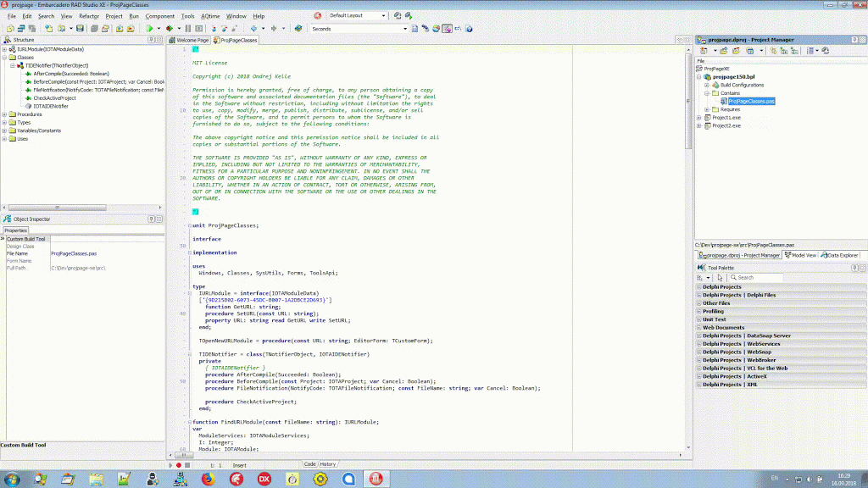
Task: Click the Sync icon in Project Manager toolbar
Action: coord(773,50)
